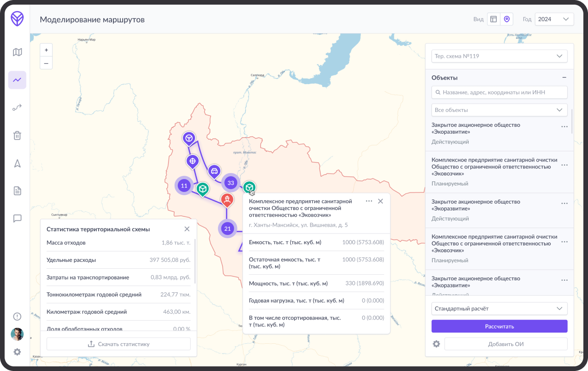
Task: Open the year 2024 dropdown
Action: point(554,19)
